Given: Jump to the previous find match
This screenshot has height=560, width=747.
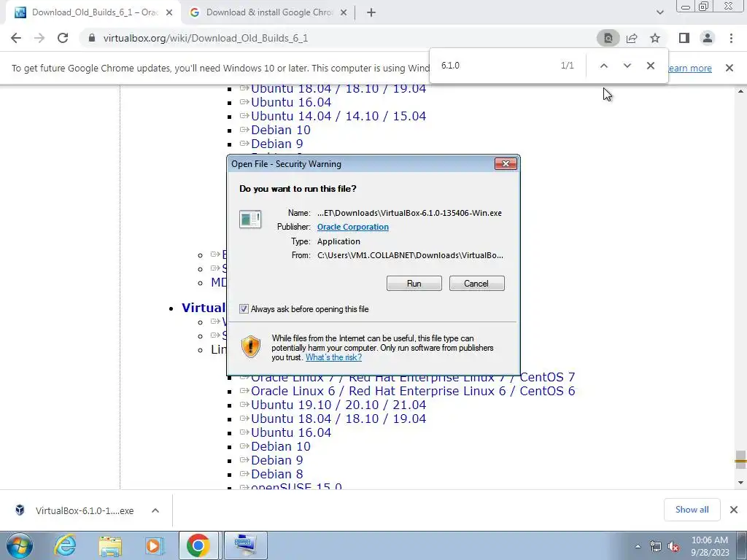Looking at the screenshot, I should click(x=603, y=66).
